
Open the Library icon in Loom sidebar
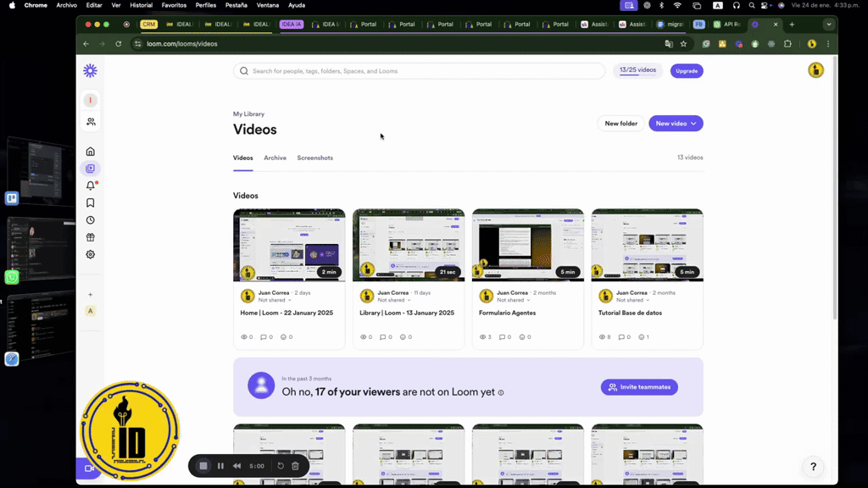(90, 169)
